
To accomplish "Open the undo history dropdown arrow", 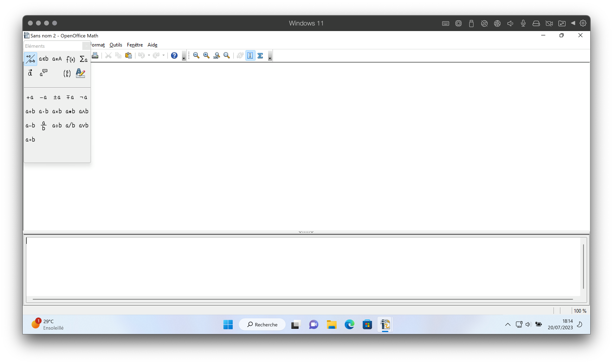I will pos(149,55).
